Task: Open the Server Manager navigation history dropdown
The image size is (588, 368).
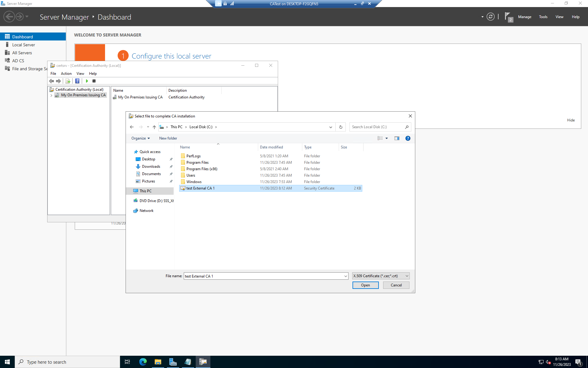Action: tap(27, 17)
